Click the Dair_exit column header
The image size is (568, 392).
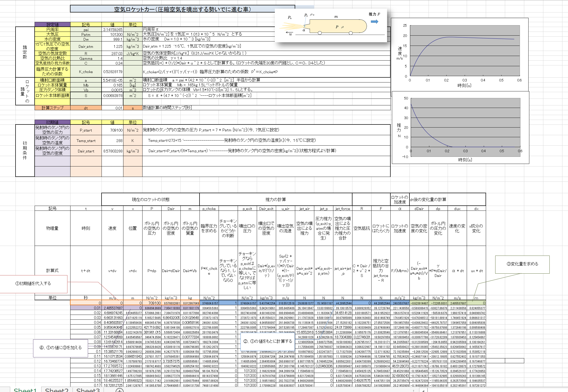(x=266, y=209)
